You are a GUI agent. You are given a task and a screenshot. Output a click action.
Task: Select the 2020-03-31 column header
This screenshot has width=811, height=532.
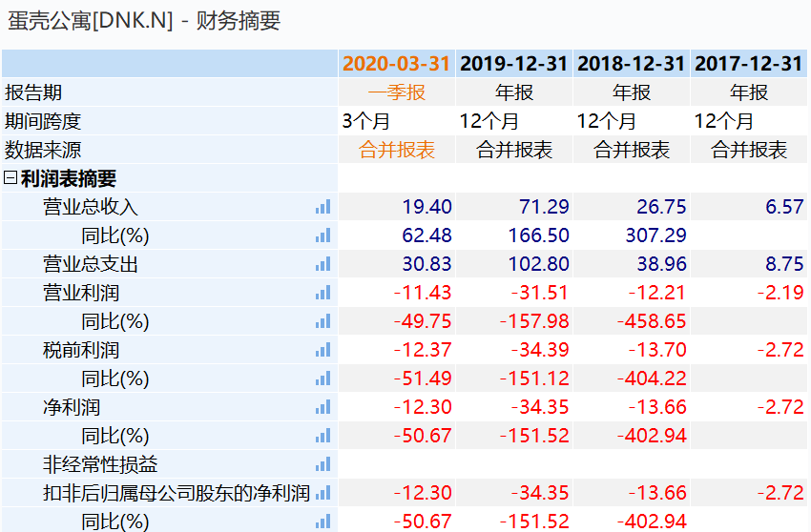[x=397, y=64]
